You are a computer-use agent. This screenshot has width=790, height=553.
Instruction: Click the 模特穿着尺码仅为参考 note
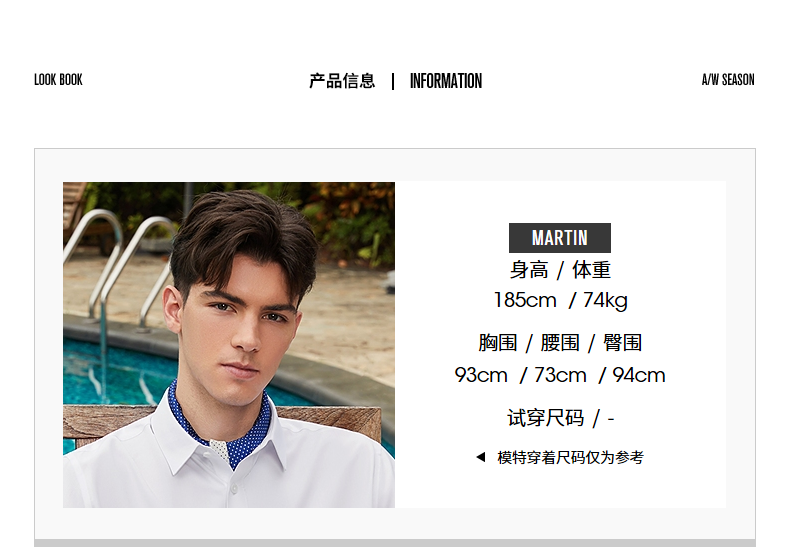(x=570, y=457)
